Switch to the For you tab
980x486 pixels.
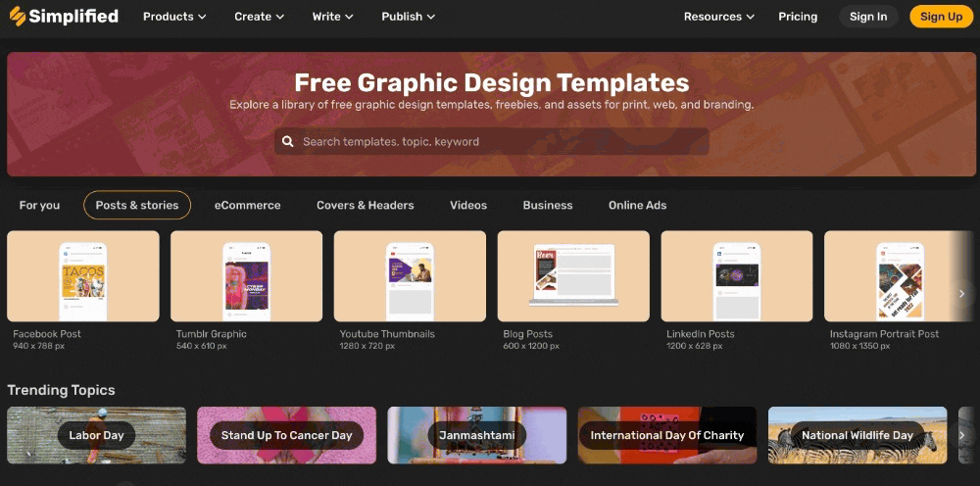click(39, 205)
